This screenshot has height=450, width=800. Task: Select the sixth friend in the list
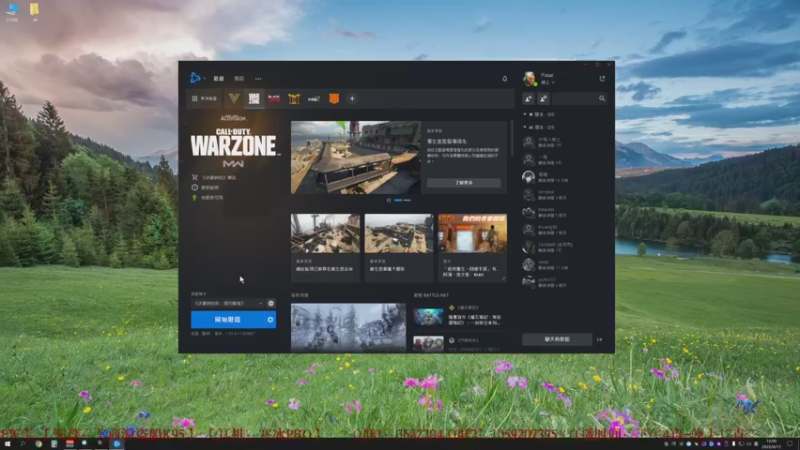564,230
